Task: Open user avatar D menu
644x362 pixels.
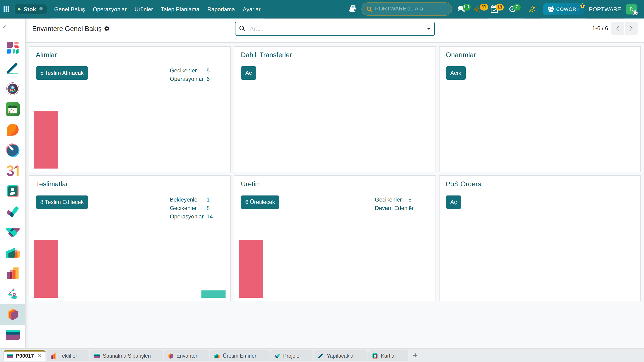Action: pos(632,9)
